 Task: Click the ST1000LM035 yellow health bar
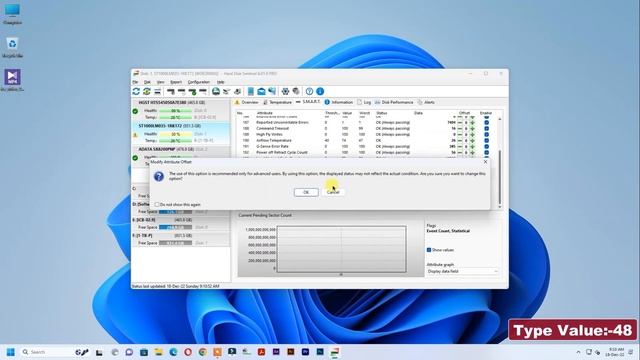click(176, 134)
